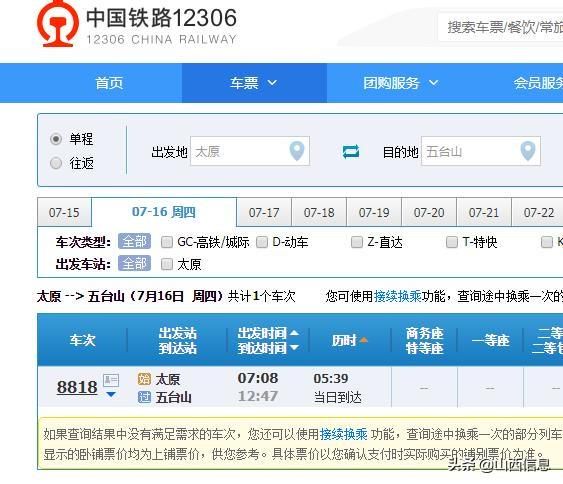Swap departure and destination stations icon
This screenshot has width=563, height=484.
(350, 152)
